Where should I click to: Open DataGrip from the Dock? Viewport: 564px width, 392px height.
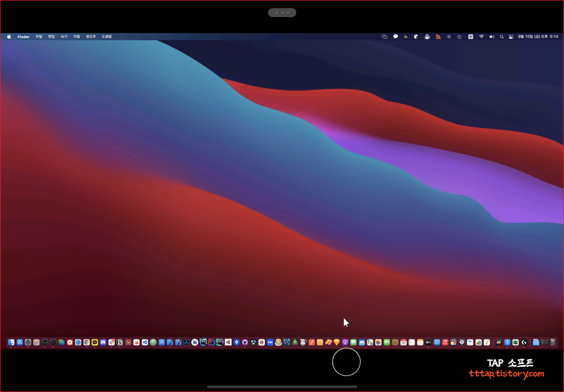(220, 342)
